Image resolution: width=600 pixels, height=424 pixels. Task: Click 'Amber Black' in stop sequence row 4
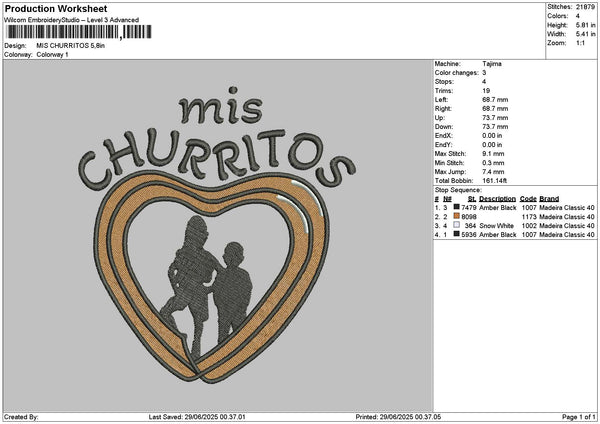click(x=497, y=235)
